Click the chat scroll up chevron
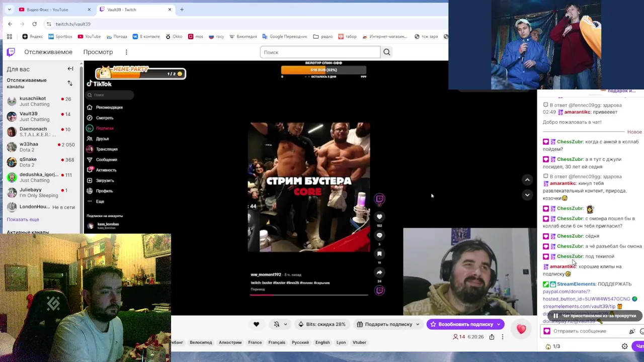Viewport: 644px width, 362px height. point(527,179)
